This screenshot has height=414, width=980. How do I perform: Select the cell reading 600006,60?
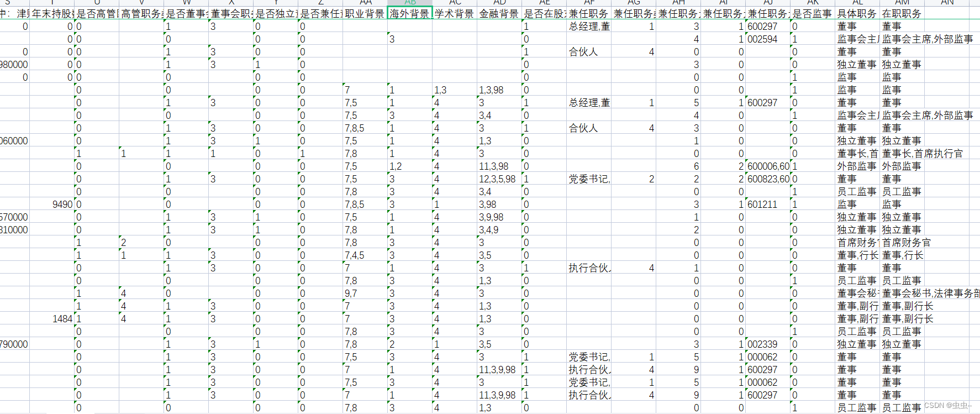point(768,166)
